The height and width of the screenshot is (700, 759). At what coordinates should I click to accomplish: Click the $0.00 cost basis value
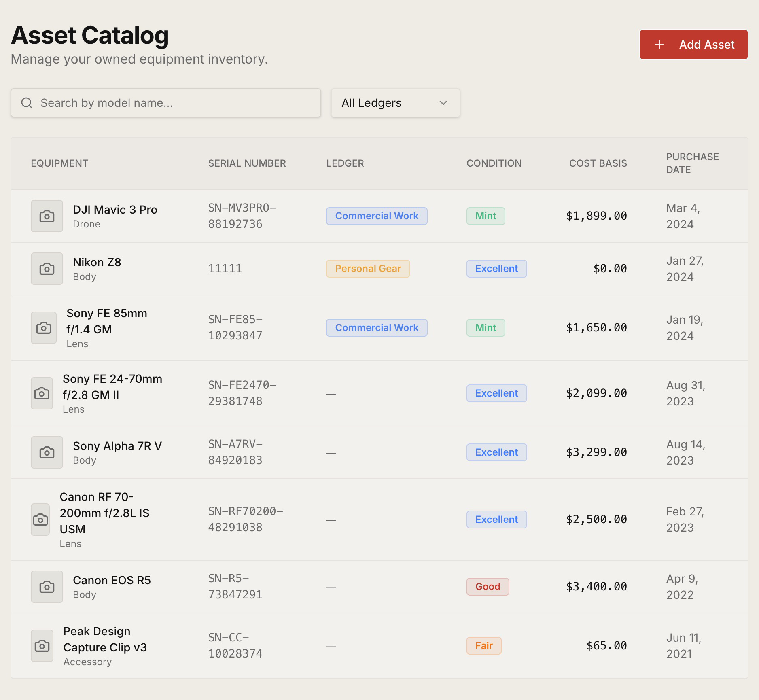click(610, 269)
